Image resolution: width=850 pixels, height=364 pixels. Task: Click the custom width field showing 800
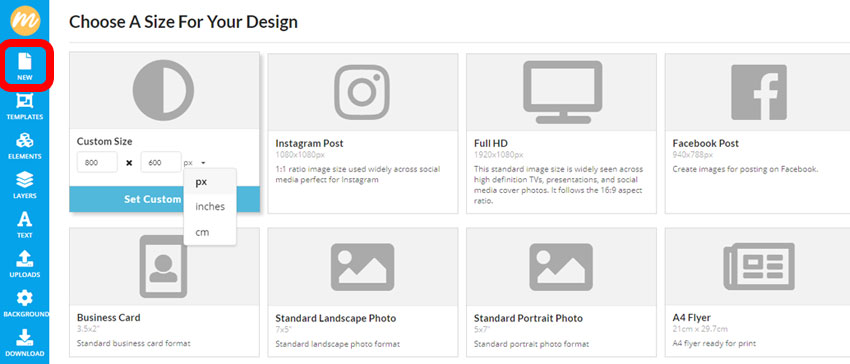[97, 162]
